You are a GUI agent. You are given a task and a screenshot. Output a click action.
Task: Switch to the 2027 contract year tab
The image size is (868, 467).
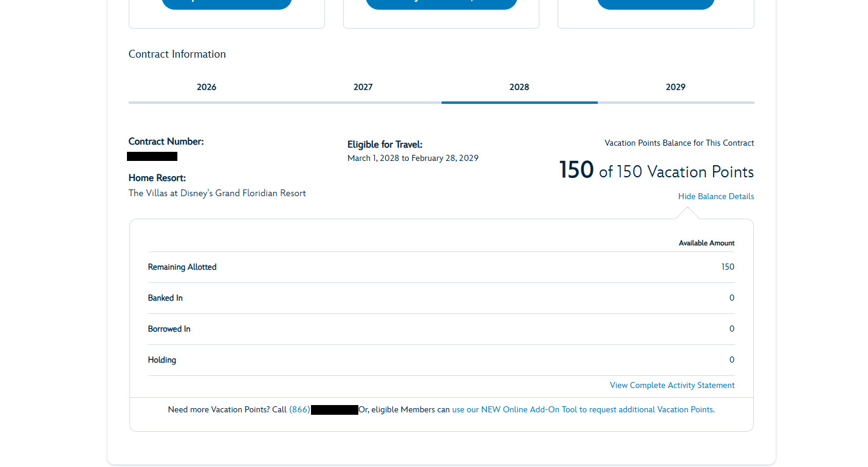(x=363, y=87)
